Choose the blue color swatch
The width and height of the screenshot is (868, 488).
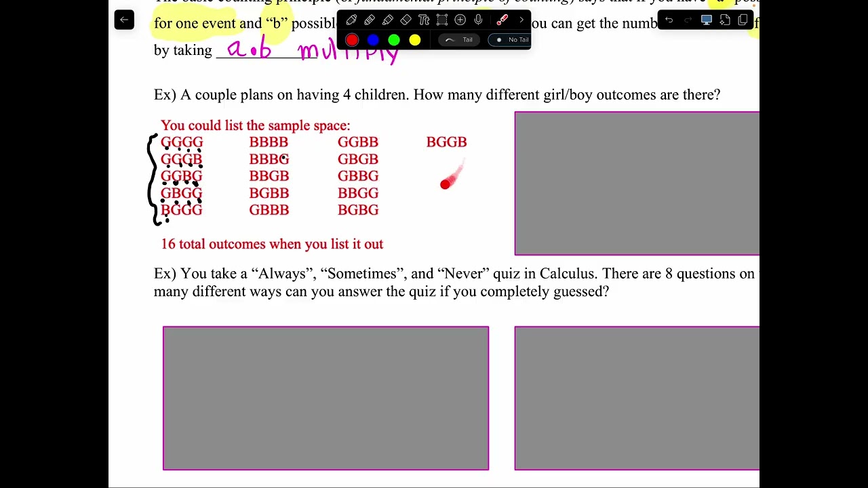[x=373, y=40]
